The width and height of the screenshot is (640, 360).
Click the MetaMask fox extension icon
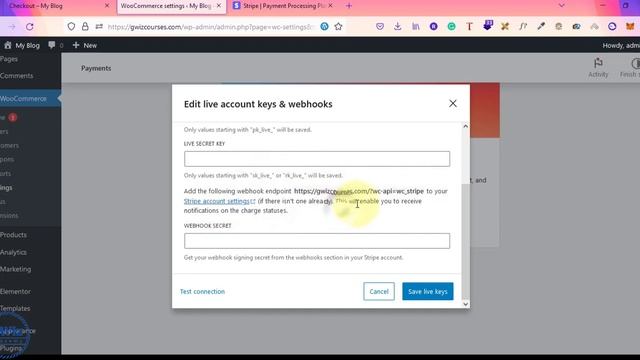[x=630, y=27]
